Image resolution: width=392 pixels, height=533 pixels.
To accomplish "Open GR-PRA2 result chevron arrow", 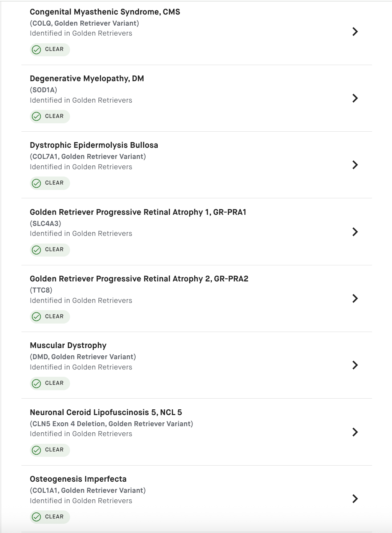I will point(355,298).
